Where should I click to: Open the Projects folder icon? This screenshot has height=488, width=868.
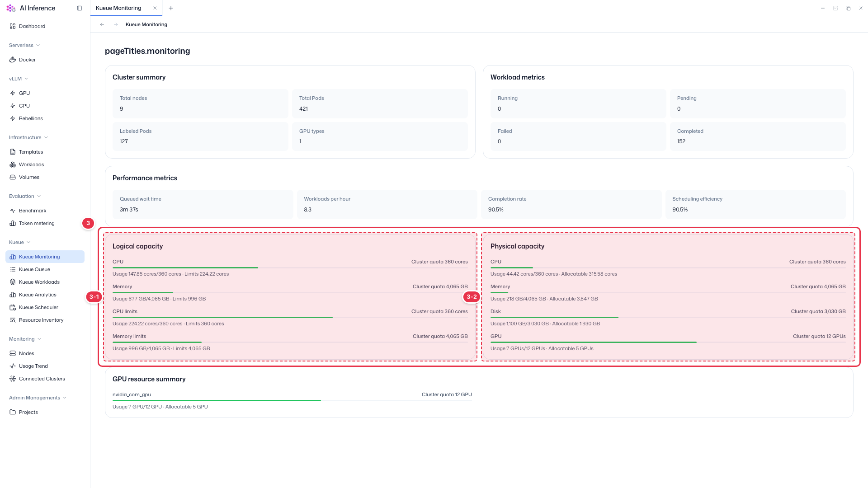click(13, 412)
